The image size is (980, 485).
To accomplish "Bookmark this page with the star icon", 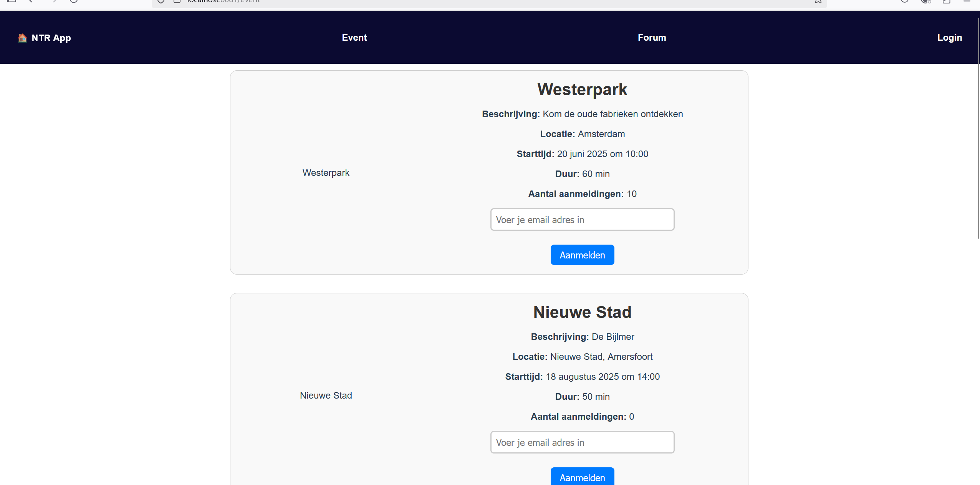I will coord(818,2).
